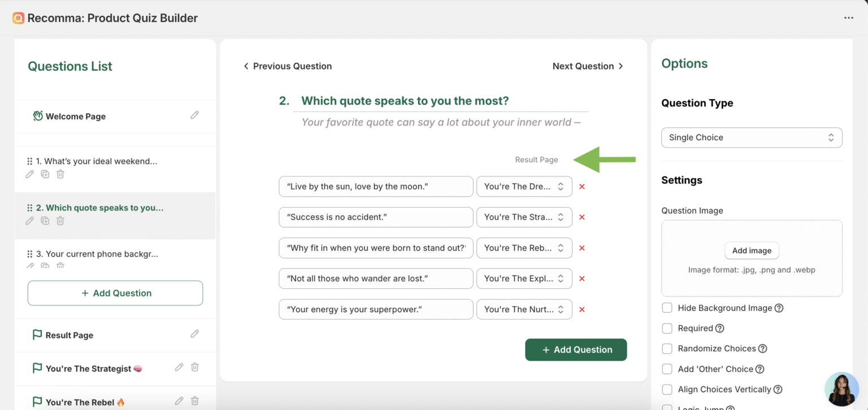Click the green Add Question button
Image resolution: width=868 pixels, height=410 pixels.
pos(576,349)
